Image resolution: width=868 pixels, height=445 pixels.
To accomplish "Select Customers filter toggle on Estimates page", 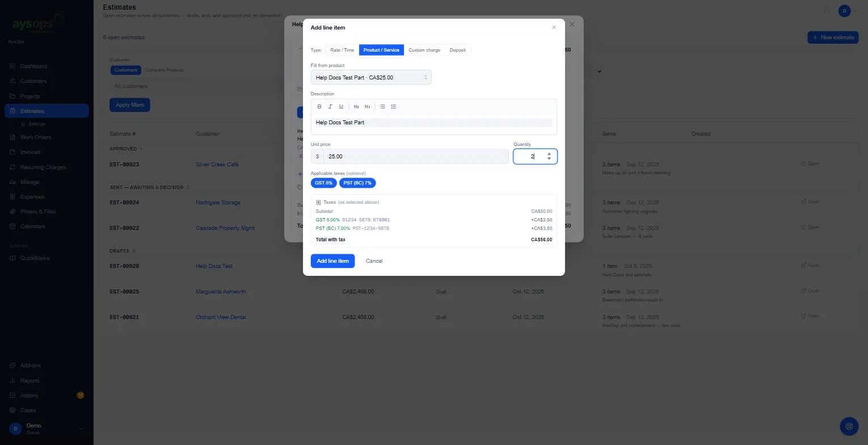I will [x=126, y=70].
